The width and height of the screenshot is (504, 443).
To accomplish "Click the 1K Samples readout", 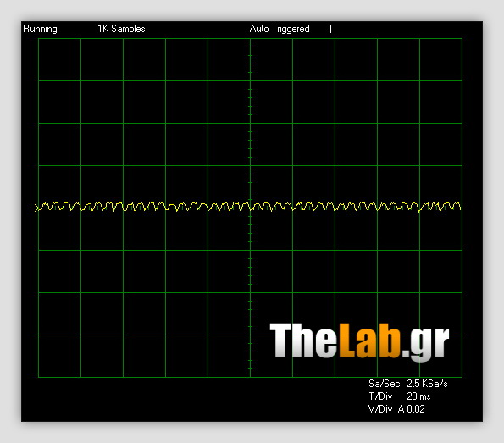I will (x=121, y=29).
